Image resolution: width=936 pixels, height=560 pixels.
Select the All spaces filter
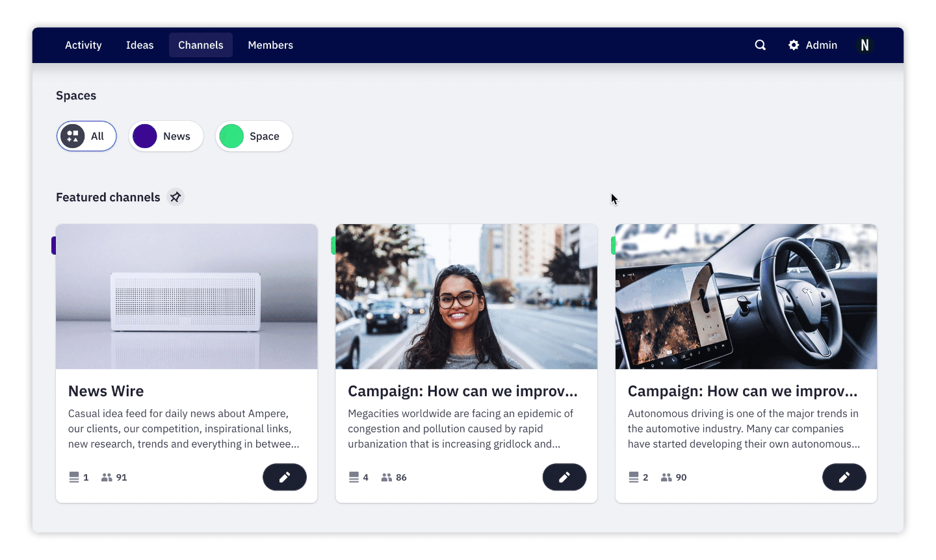click(86, 136)
